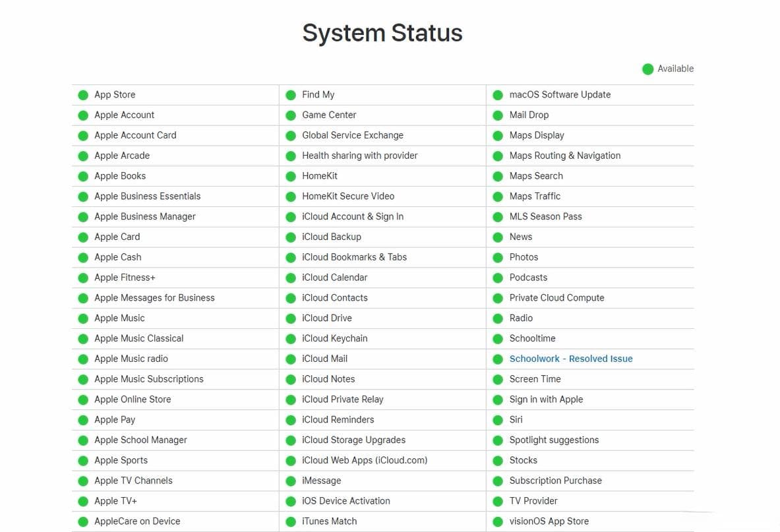Click the green Available legend dot

647,69
